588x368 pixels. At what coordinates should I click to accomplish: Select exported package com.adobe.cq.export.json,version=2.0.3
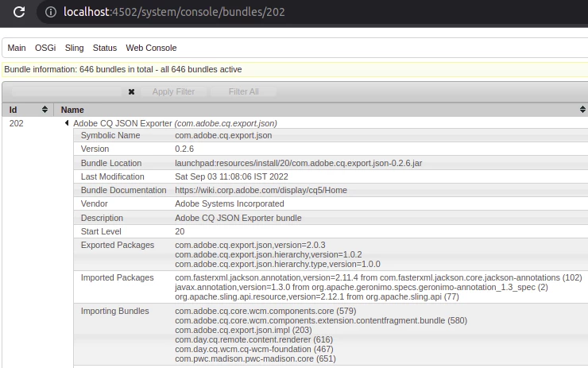(250, 245)
